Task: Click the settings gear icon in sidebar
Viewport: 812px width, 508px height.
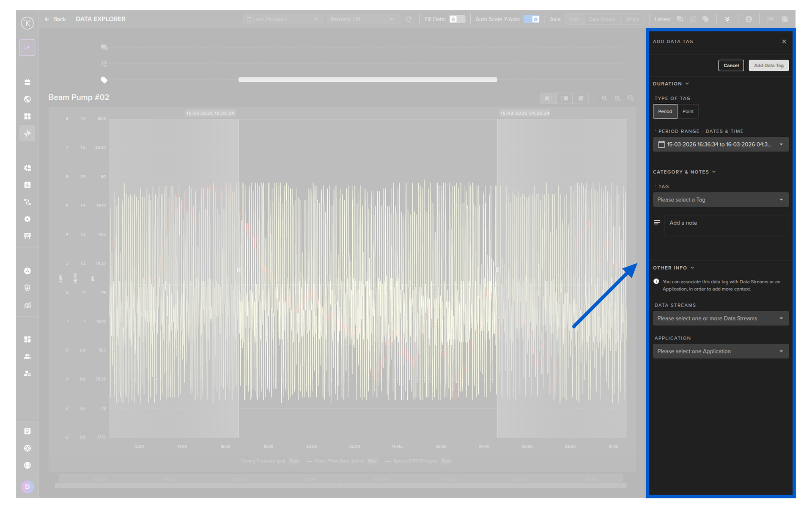Action: [x=27, y=219]
